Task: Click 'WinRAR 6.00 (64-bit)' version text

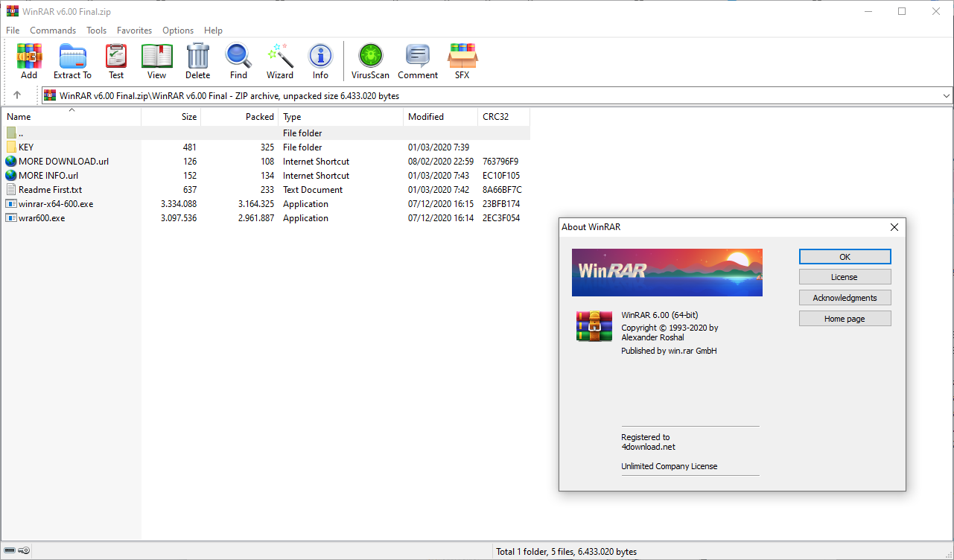Action: [660, 315]
